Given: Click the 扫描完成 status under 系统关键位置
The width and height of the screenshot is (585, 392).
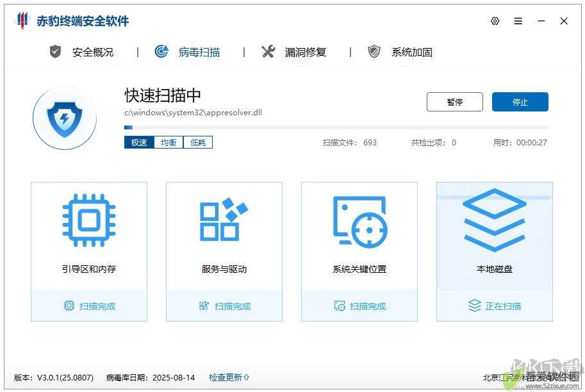Looking at the screenshot, I should [368, 306].
